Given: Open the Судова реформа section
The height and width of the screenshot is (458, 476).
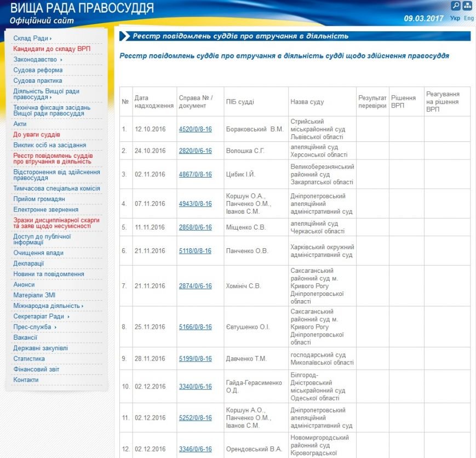Looking at the screenshot, I should pyautogui.click(x=38, y=70).
